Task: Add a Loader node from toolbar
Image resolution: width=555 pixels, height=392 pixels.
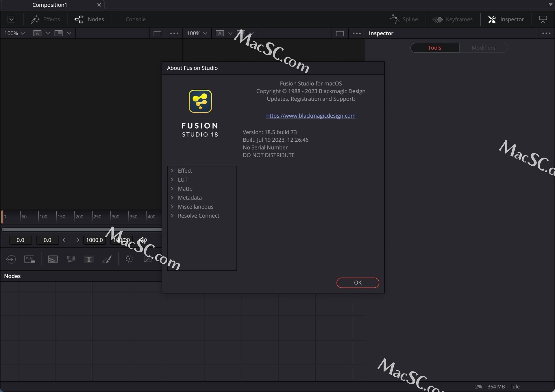Action: click(11, 259)
